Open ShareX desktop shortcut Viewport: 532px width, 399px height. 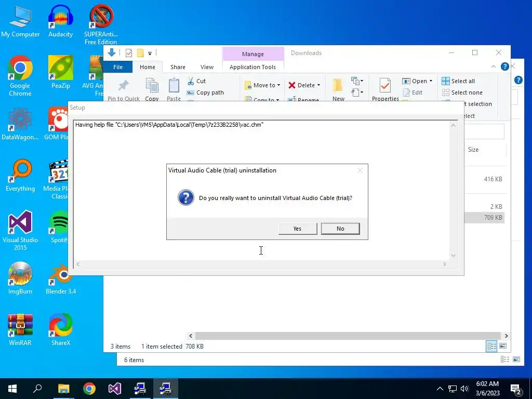[x=61, y=330]
